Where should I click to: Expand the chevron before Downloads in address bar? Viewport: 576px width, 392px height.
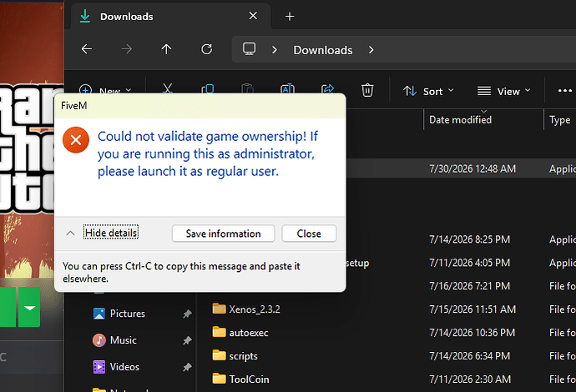coord(275,50)
